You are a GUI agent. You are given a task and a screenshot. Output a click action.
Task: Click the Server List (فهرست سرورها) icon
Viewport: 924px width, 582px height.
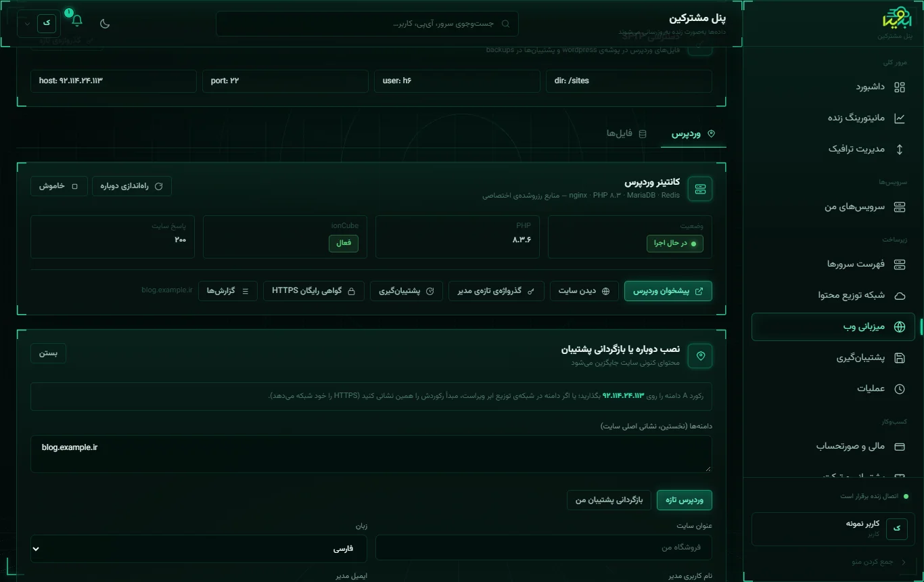[900, 264]
